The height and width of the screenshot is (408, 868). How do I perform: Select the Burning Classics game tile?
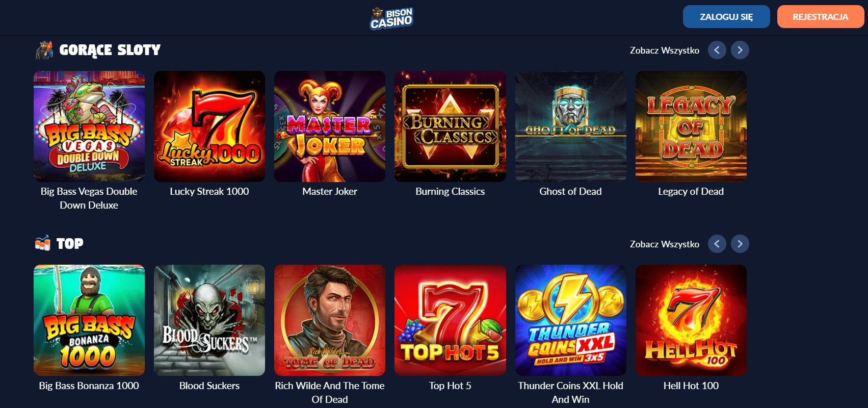tap(450, 126)
